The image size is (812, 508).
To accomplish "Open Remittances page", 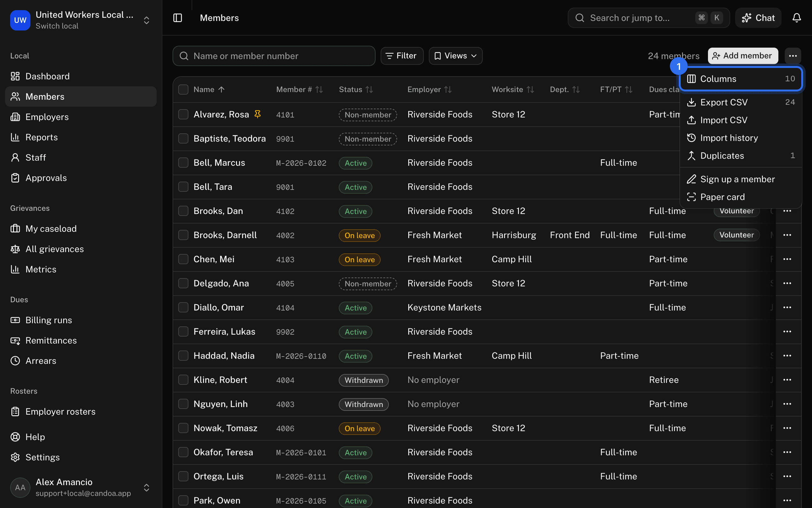I will click(81, 340).
